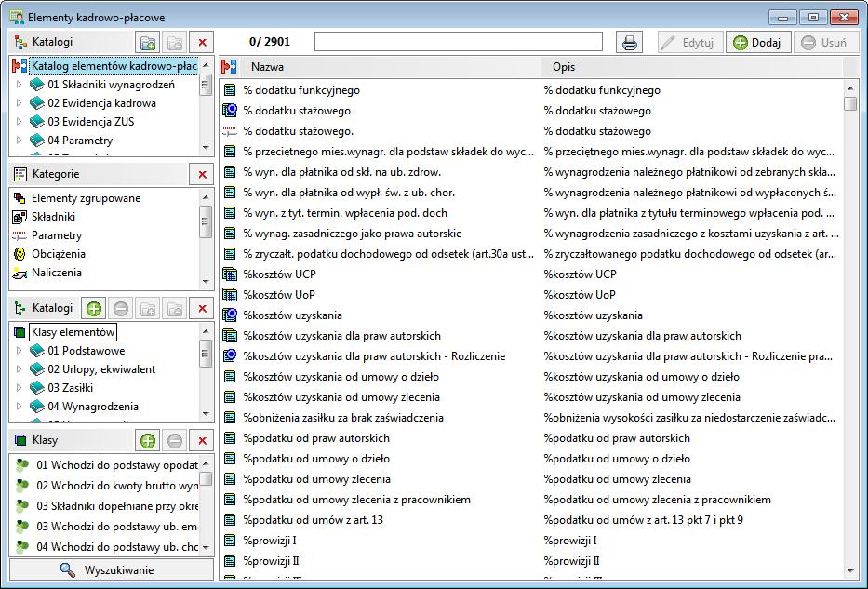Viewport: 868px width, 589px height.
Task: Select Parametry category in Kategorie list
Action: point(57,235)
